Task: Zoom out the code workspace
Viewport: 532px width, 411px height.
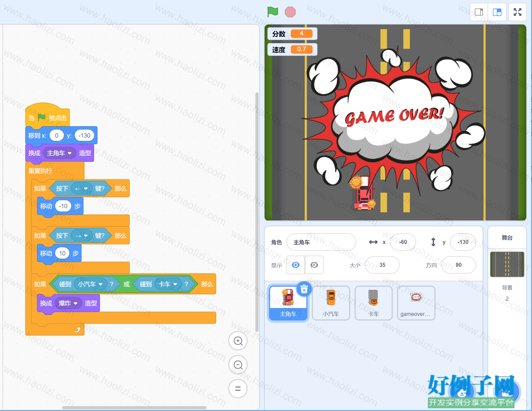Action: tap(238, 365)
